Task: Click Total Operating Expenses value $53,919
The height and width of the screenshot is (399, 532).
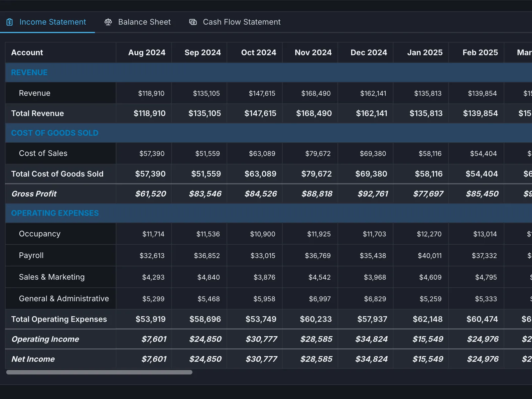Action: pyautogui.click(x=150, y=319)
